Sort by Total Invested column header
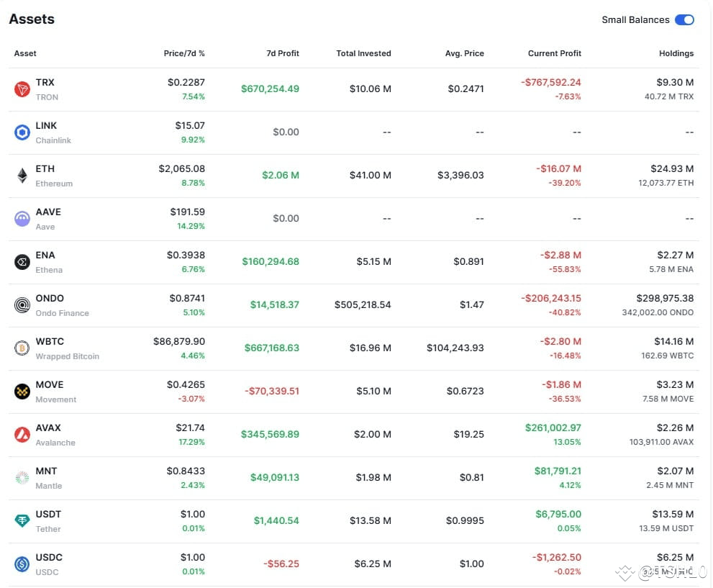This screenshot has width=713, height=588. pos(363,54)
